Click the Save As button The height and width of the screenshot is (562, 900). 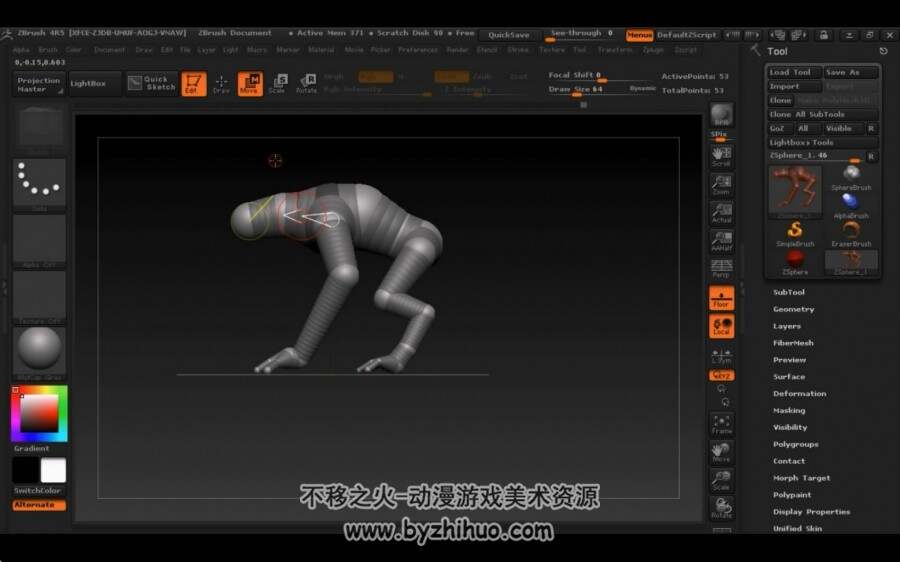tap(851, 72)
